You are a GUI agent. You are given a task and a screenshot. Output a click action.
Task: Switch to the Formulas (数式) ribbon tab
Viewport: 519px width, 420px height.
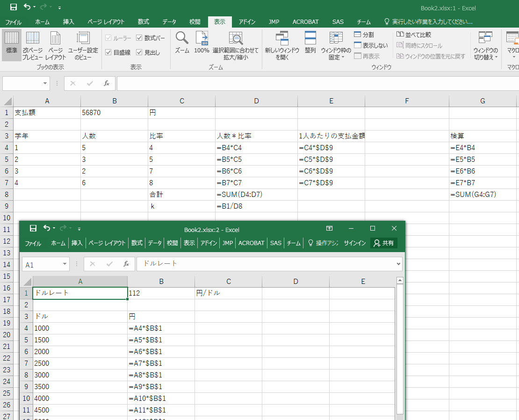click(144, 22)
